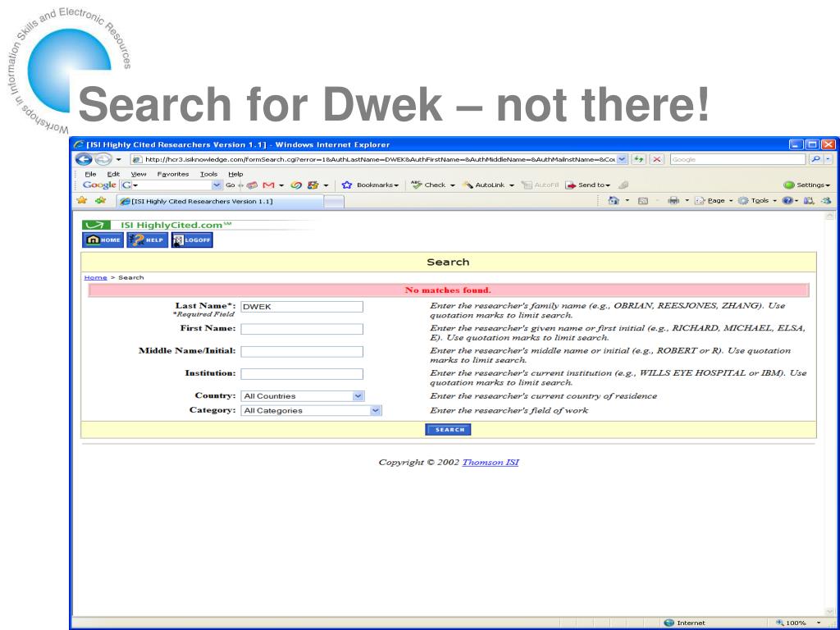Click the search magnifier icon
Viewport: 840px width, 630px height.
pos(815,159)
